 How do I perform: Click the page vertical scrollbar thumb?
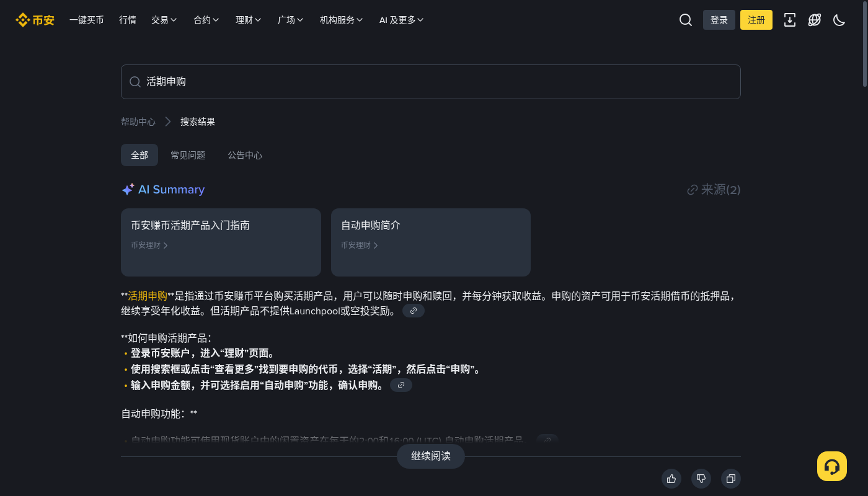click(865, 45)
